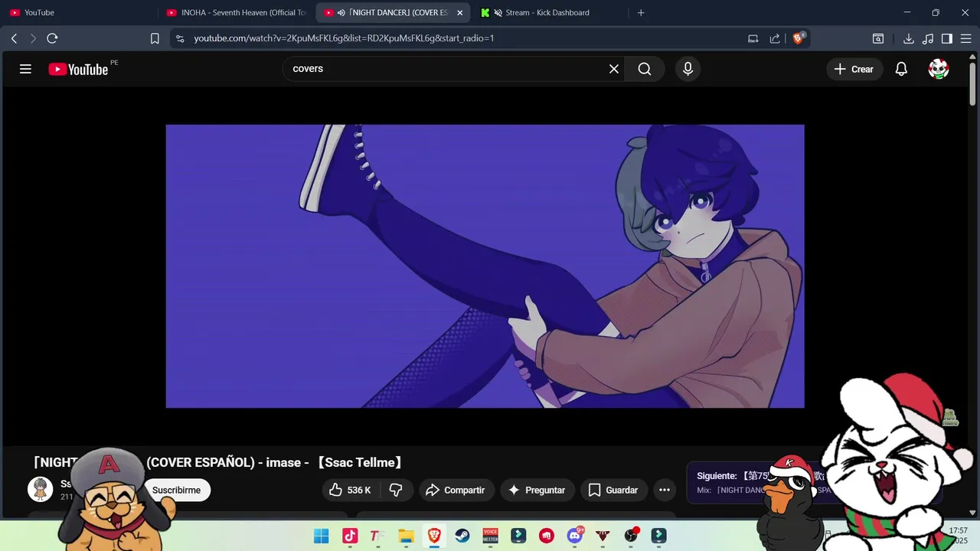Open Brave tab search icon in toolbar
The image size is (980, 551).
click(878, 38)
